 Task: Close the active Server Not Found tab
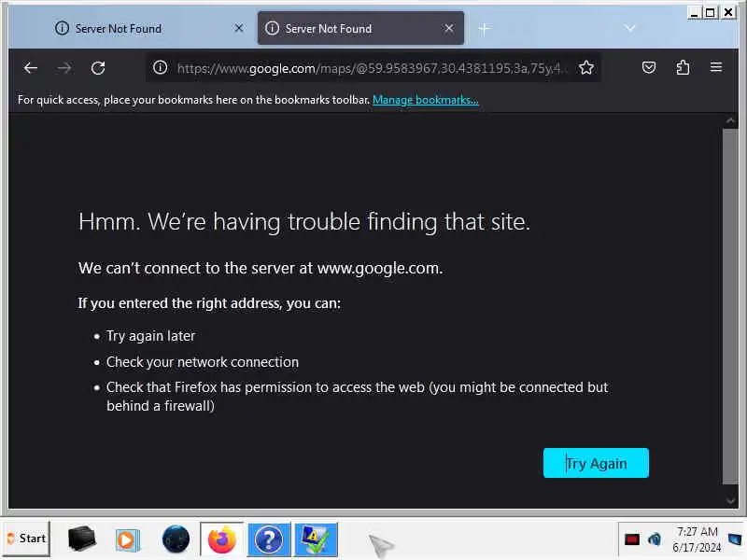pos(449,28)
